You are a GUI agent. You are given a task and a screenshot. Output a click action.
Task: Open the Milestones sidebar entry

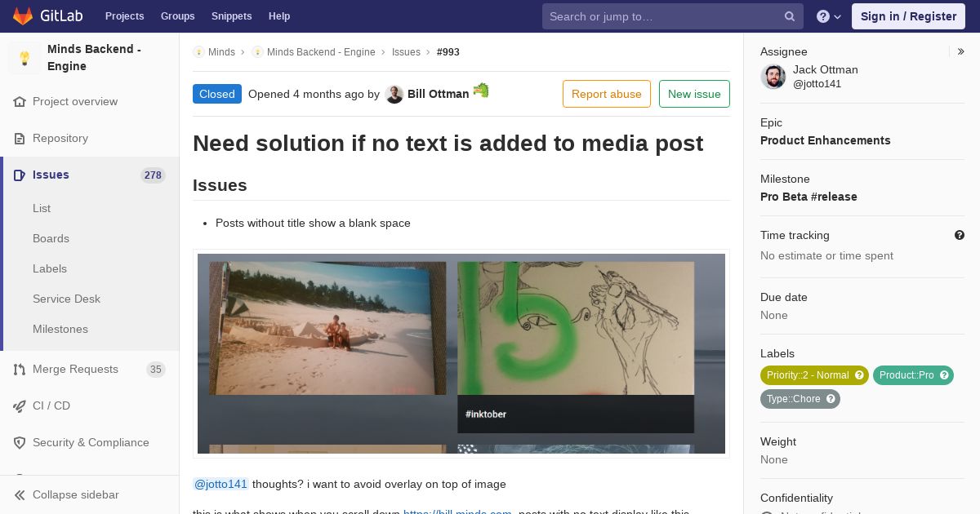[60, 329]
